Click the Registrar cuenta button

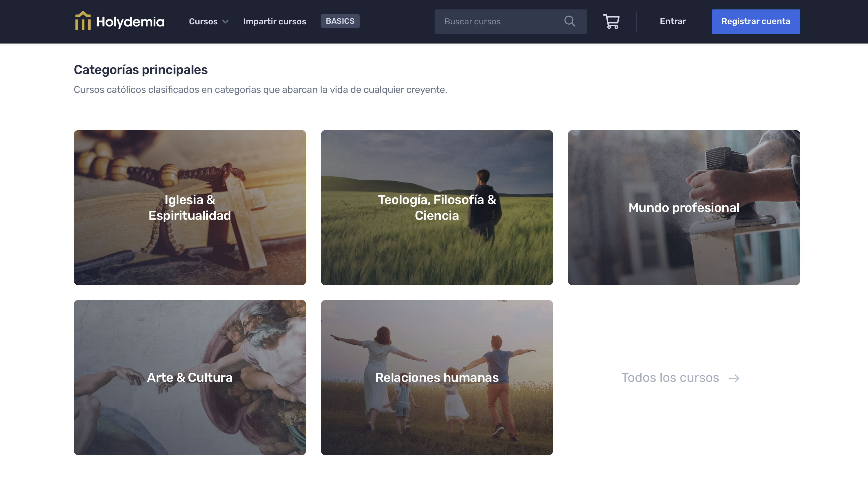click(x=756, y=22)
